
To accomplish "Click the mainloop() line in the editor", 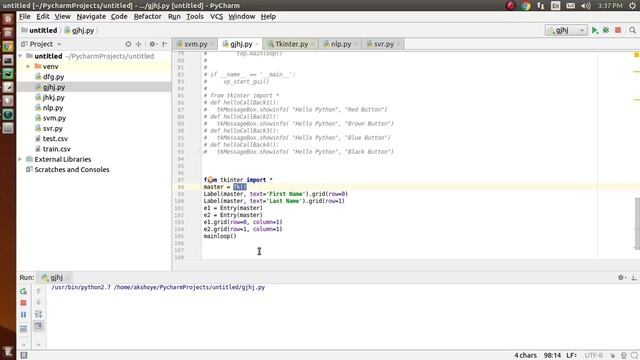I will [220, 236].
